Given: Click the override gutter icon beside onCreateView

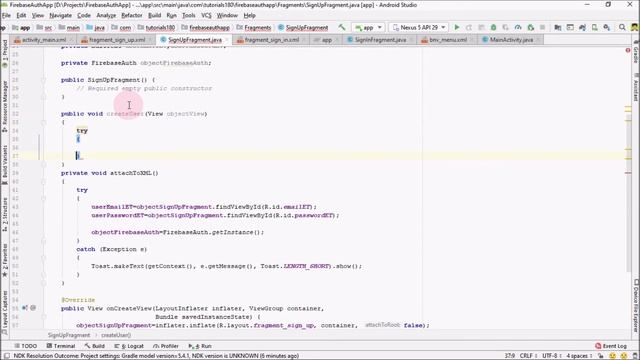Looking at the screenshot, I should tap(24, 308).
